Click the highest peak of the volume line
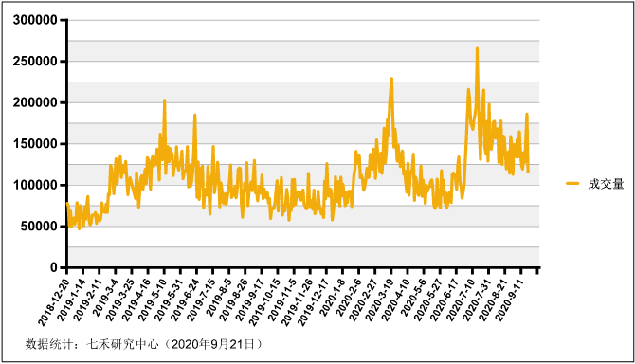 pos(477,48)
